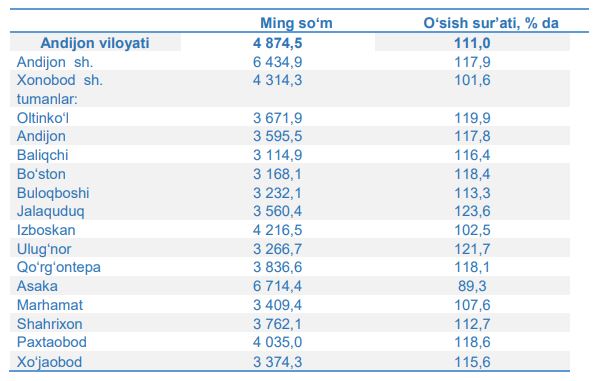Click Shahrixon value 3 762,1
596x381 pixels.
coord(277,324)
